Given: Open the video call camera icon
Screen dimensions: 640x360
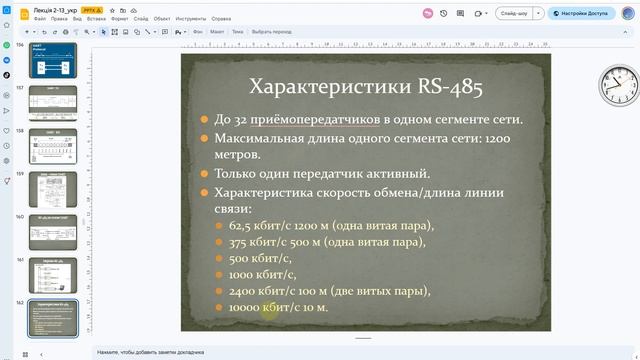Looking at the screenshot, I should pyautogui.click(x=478, y=13).
